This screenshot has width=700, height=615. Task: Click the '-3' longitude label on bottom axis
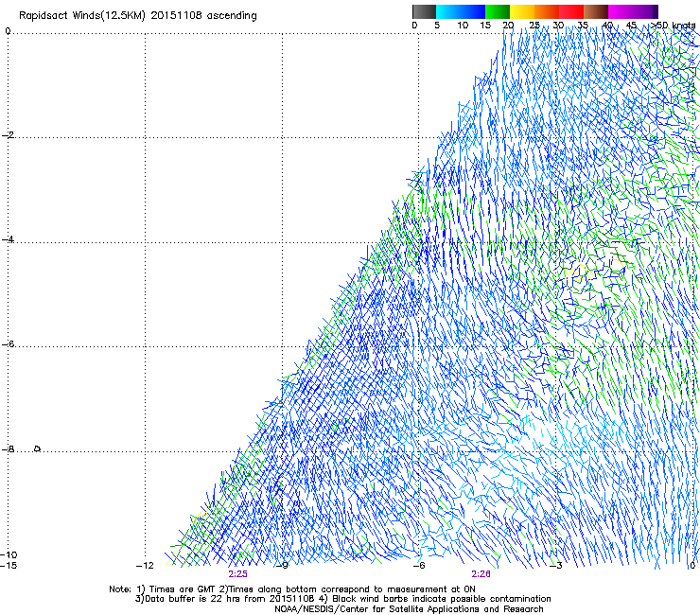(556, 566)
